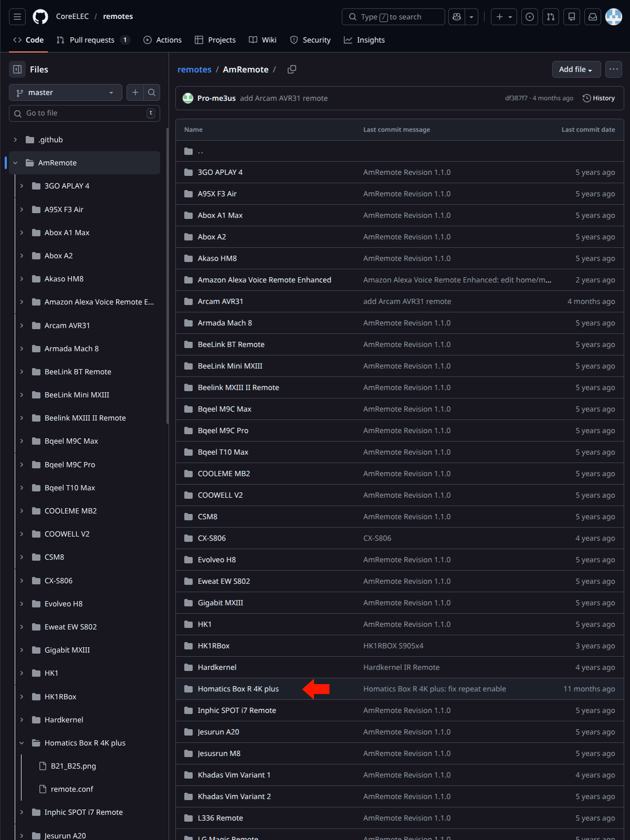Open remote.conf in the file tree
This screenshot has width=630, height=840.
coord(72,789)
